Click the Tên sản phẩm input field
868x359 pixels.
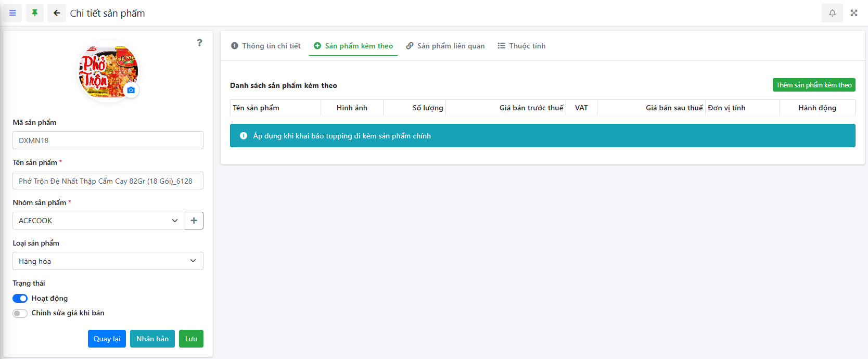point(108,181)
